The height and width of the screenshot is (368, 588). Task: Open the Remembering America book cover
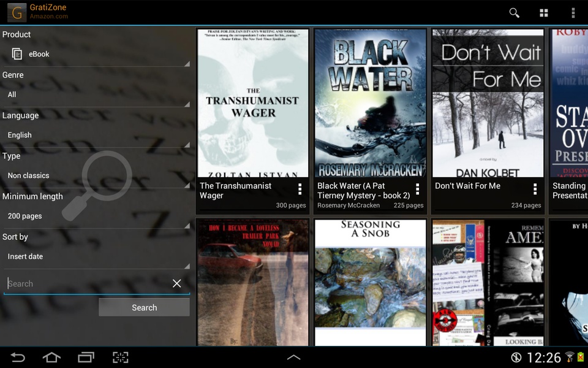(x=488, y=282)
